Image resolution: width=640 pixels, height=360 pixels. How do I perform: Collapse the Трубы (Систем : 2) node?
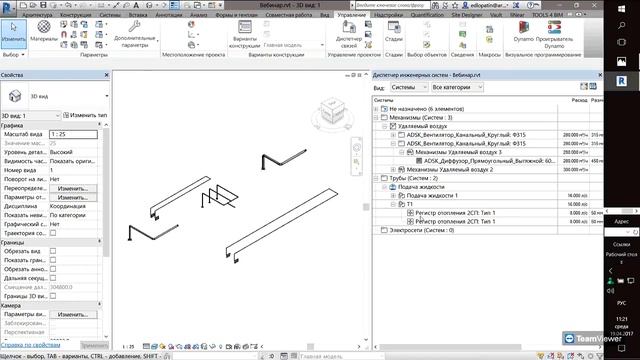click(376, 178)
